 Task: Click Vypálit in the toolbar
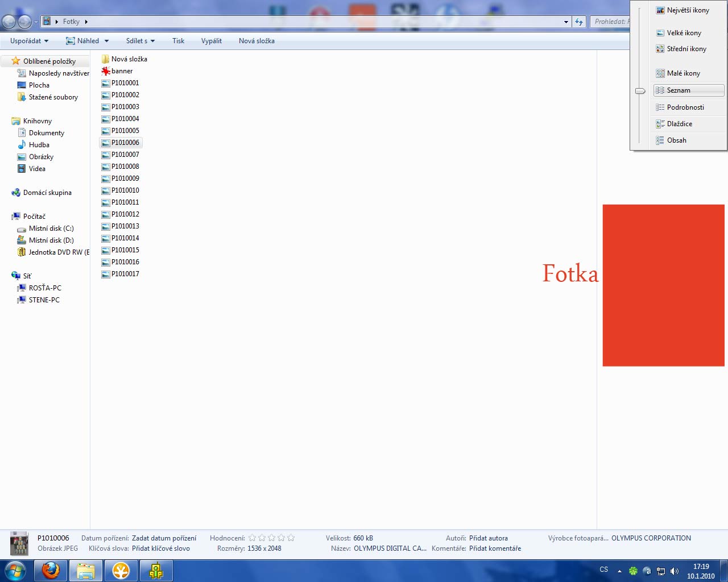coord(212,41)
